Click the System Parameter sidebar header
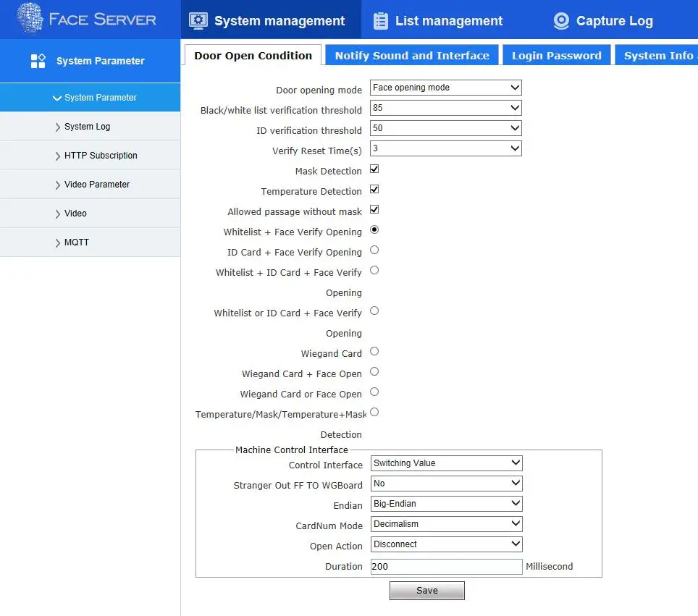698x616 pixels. click(90, 61)
